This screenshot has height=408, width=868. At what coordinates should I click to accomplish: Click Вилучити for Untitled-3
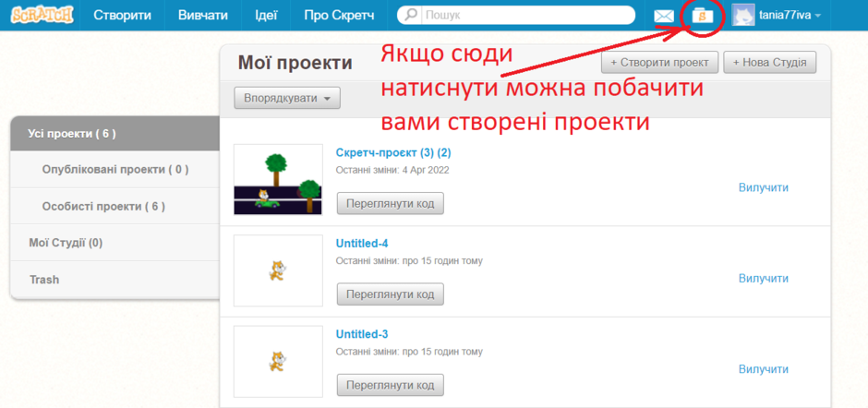point(764,369)
